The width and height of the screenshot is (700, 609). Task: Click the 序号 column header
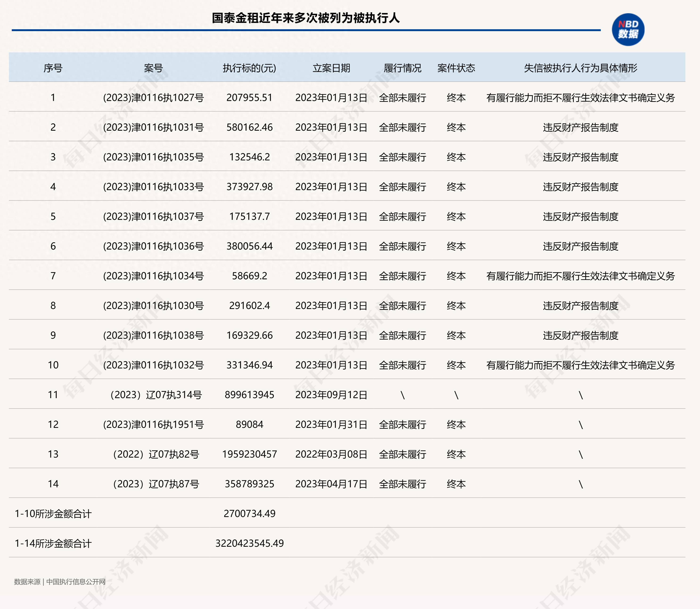click(53, 68)
